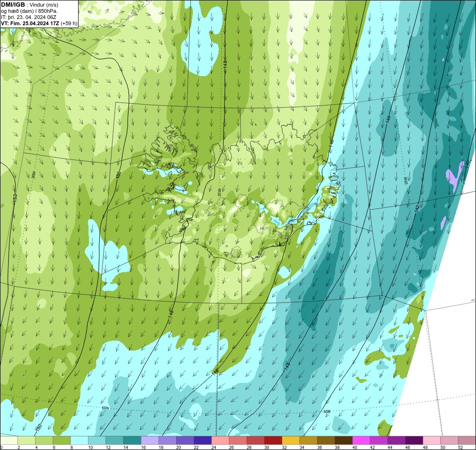The image size is (476, 450).
Task: Pick the 4–6 m/s legend swatch
Action: tap(44, 440)
